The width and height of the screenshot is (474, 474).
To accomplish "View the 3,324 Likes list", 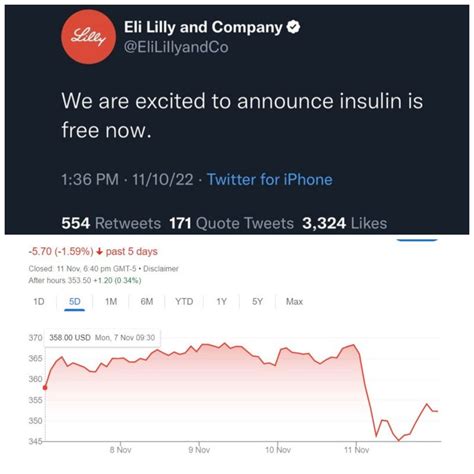I will (x=345, y=223).
